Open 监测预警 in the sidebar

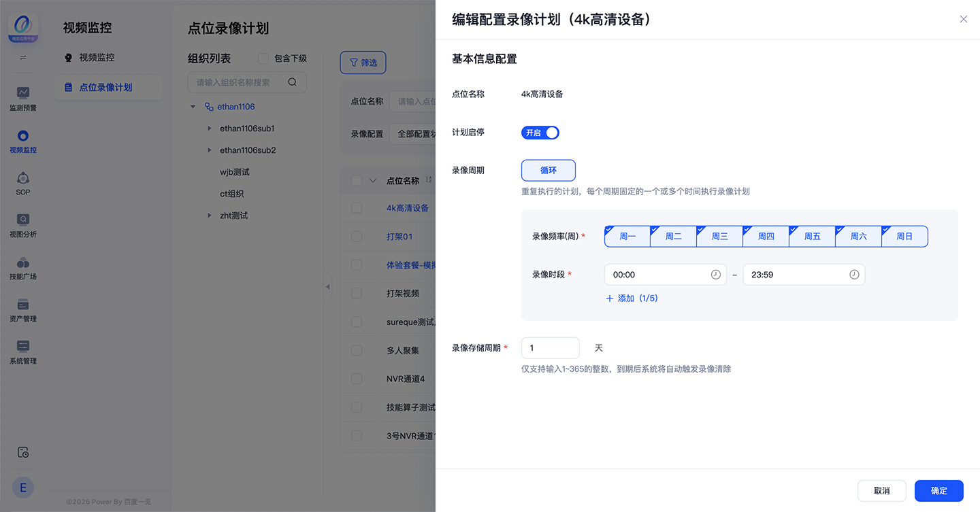click(23, 99)
